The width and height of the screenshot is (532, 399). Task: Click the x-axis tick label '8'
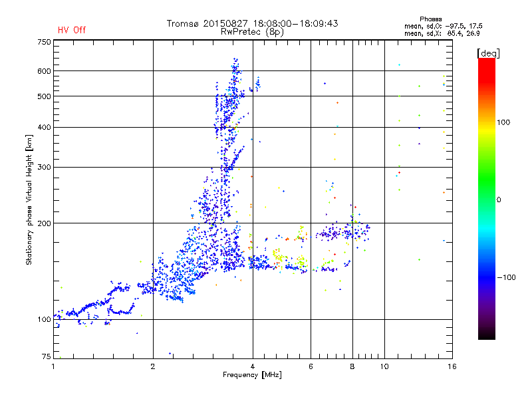point(352,366)
